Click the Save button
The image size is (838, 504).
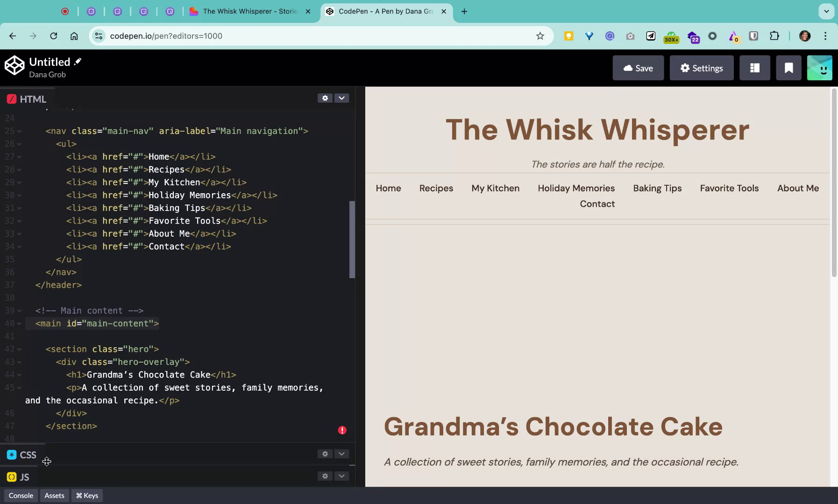(638, 68)
